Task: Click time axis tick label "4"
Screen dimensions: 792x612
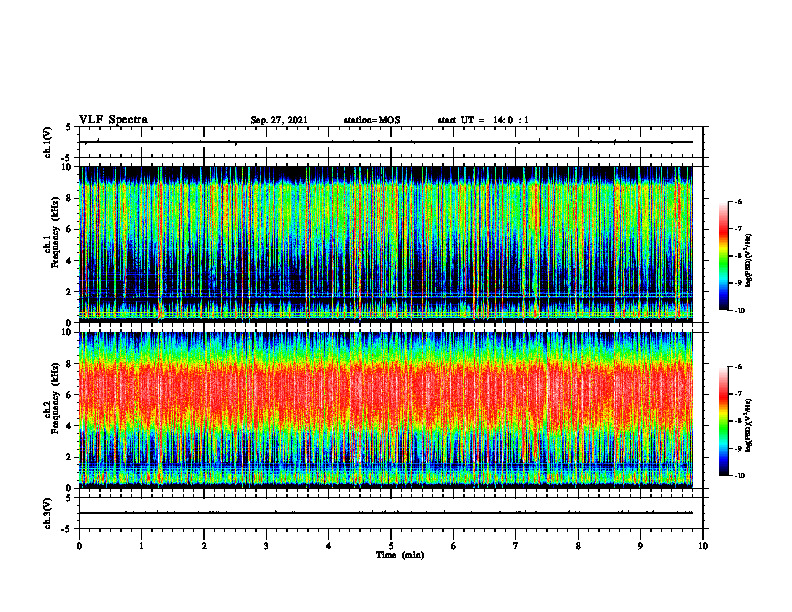Action: (x=329, y=546)
